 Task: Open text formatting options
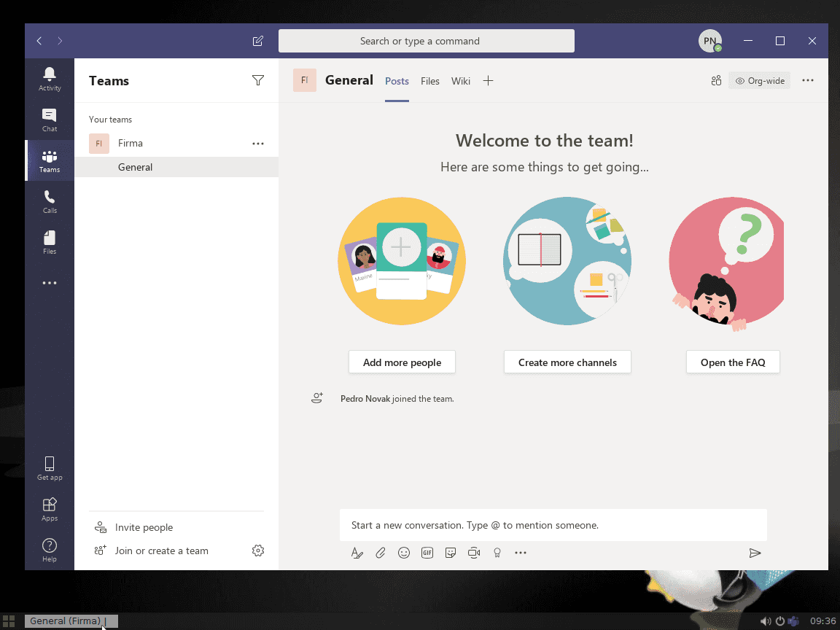pos(357,553)
